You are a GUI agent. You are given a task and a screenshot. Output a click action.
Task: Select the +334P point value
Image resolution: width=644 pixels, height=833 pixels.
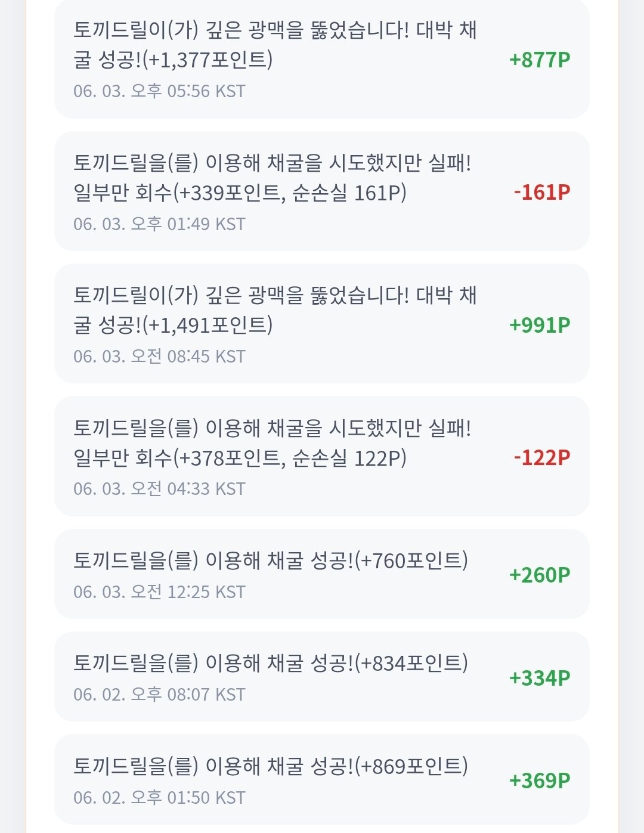[540, 678]
